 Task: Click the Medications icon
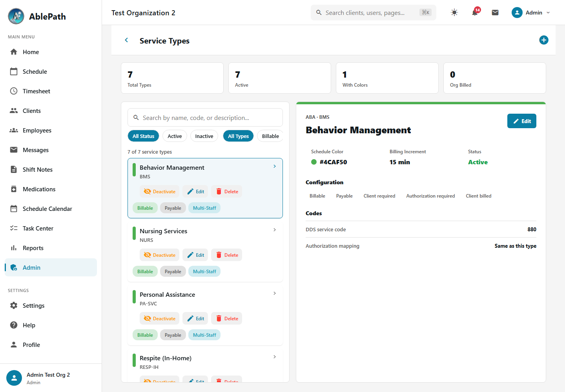click(x=14, y=189)
